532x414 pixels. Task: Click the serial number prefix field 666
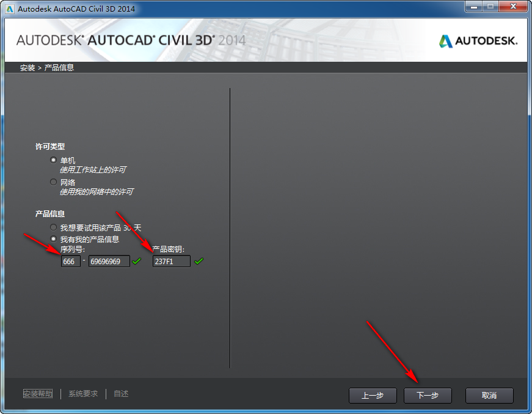(x=71, y=262)
